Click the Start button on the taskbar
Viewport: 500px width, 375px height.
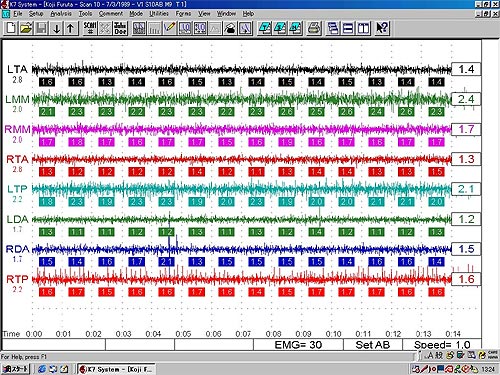click(x=16, y=369)
